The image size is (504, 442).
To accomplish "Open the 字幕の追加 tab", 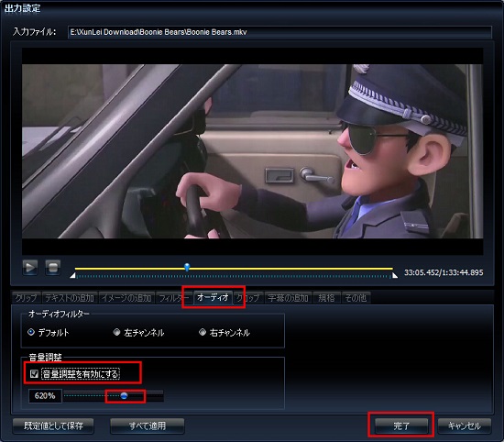I will 288,298.
